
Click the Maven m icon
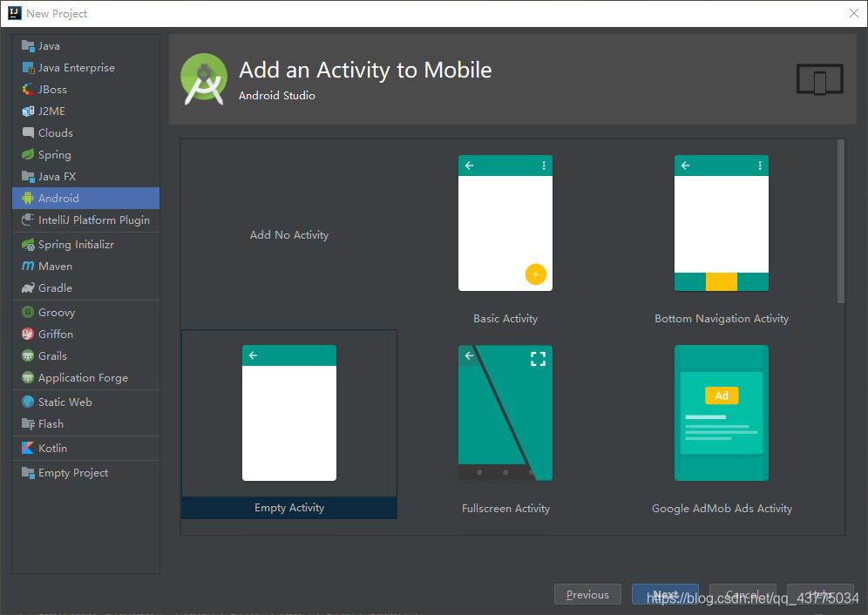point(28,267)
